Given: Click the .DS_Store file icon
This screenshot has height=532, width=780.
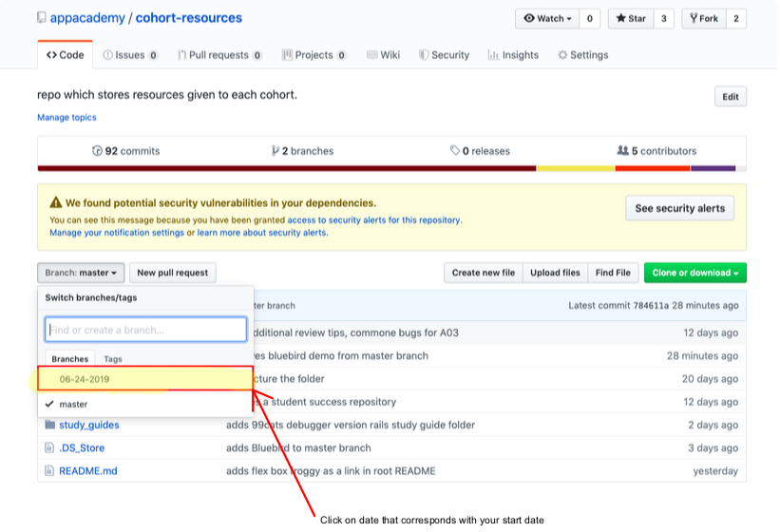Looking at the screenshot, I should (49, 447).
